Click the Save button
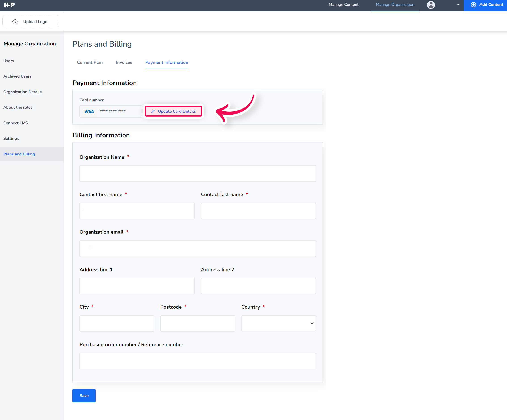Viewport: 507px width, 420px height. [84, 396]
